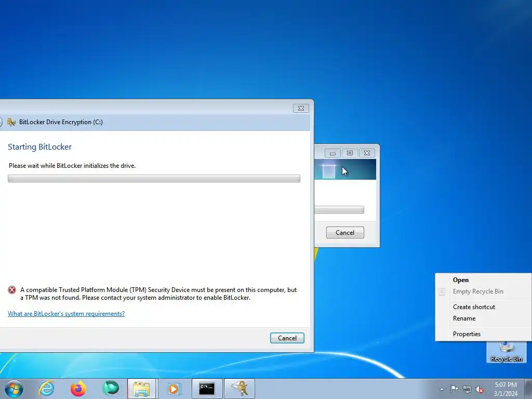Launch Internet Explorer from taskbar
This screenshot has height=399, width=532.
click(x=46, y=389)
